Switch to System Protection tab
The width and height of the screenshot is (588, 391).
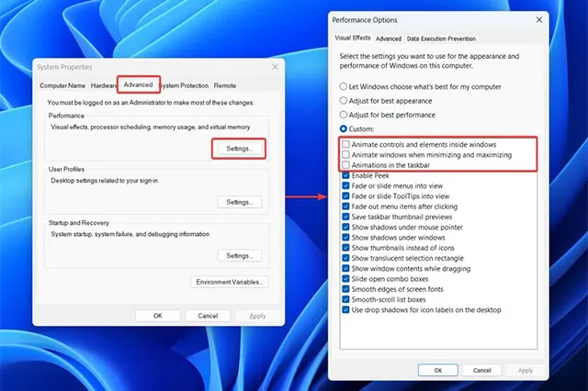(x=185, y=85)
